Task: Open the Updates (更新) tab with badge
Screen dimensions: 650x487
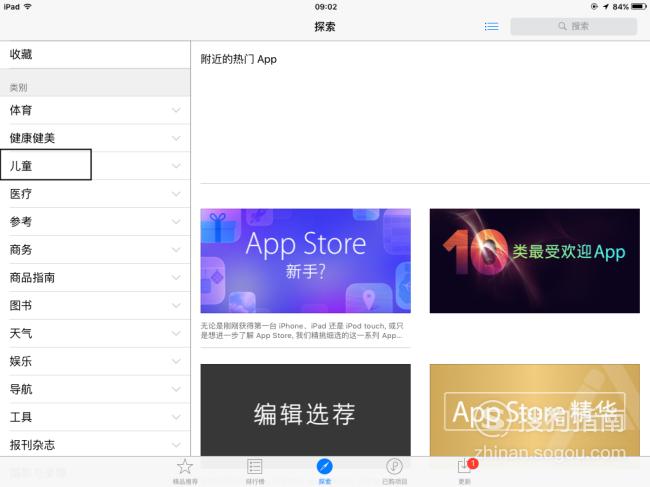Action: click(x=466, y=471)
